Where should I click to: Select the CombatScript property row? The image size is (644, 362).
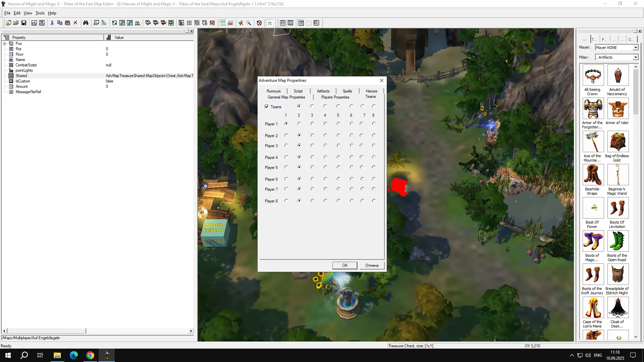pos(98,65)
